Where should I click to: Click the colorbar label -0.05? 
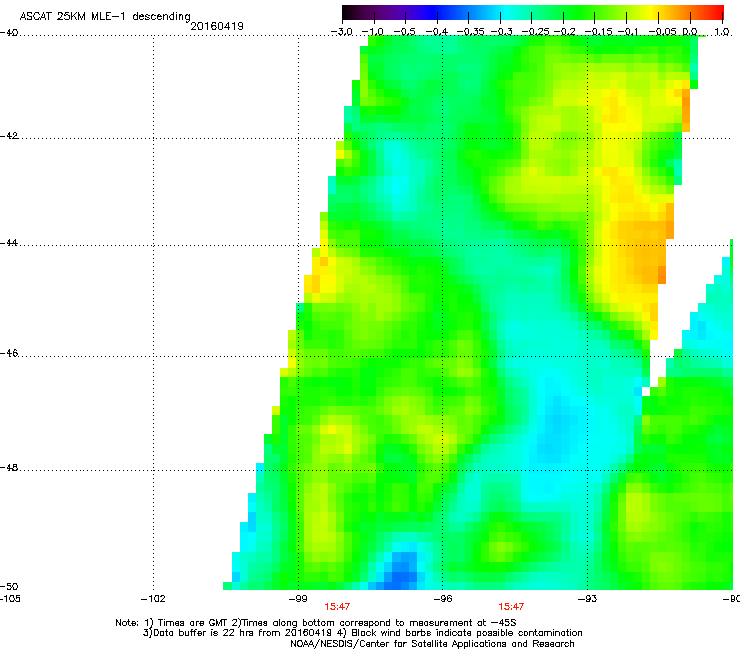point(663,32)
